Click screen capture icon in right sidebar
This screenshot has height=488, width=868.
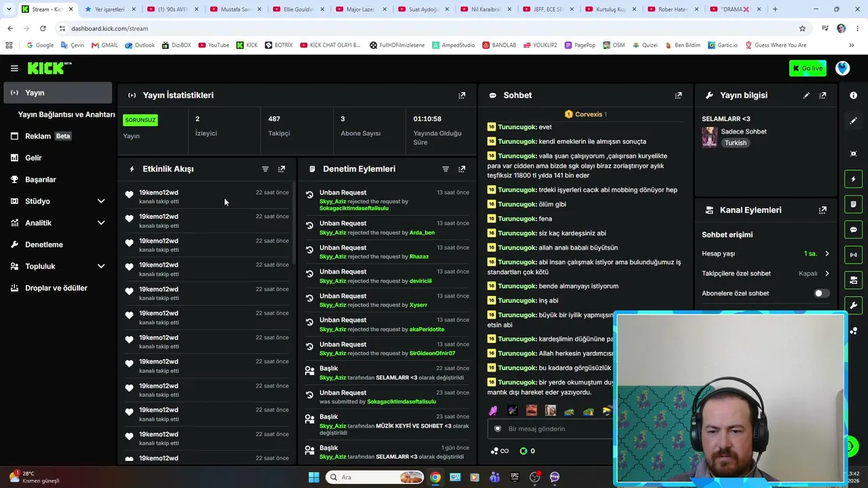click(853, 154)
